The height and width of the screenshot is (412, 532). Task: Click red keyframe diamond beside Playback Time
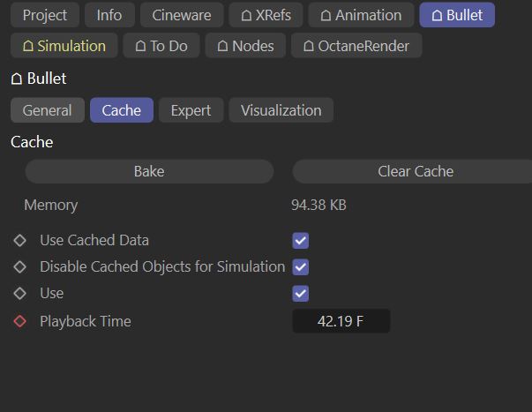coord(20,321)
